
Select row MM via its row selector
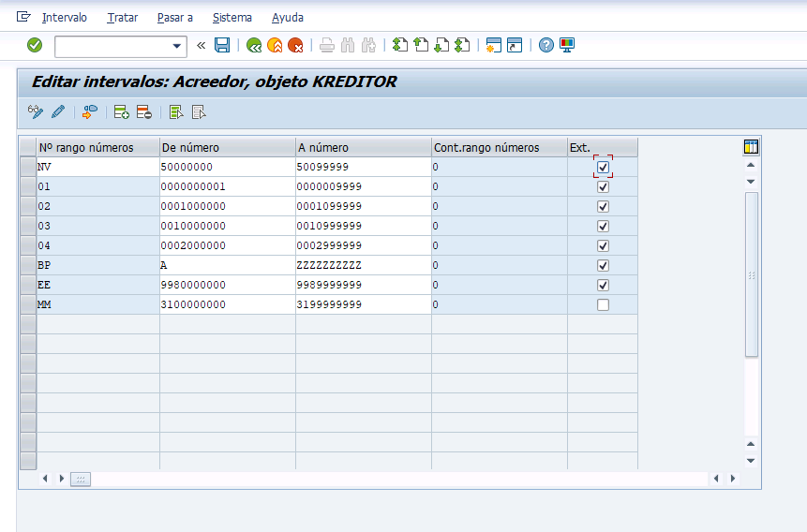pyautogui.click(x=28, y=304)
